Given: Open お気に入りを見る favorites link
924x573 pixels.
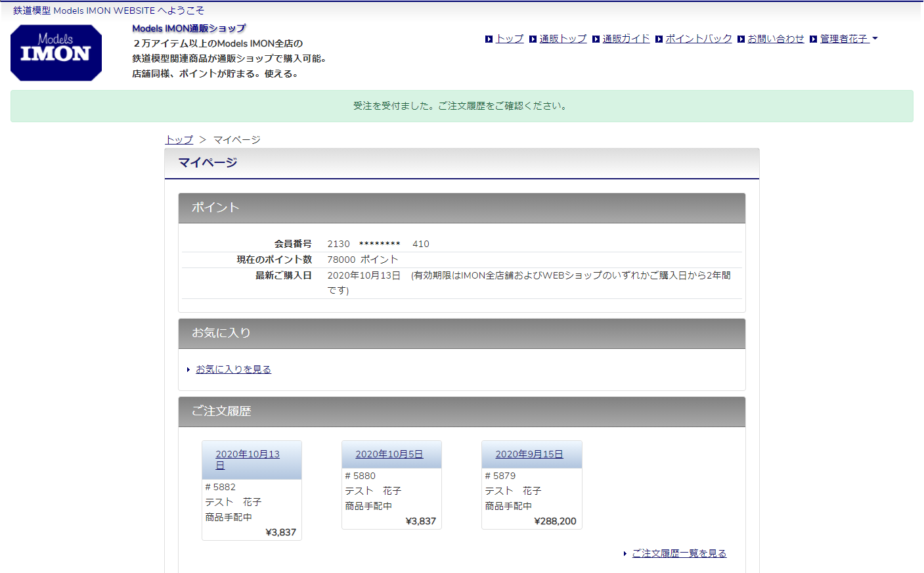Looking at the screenshot, I should (233, 369).
